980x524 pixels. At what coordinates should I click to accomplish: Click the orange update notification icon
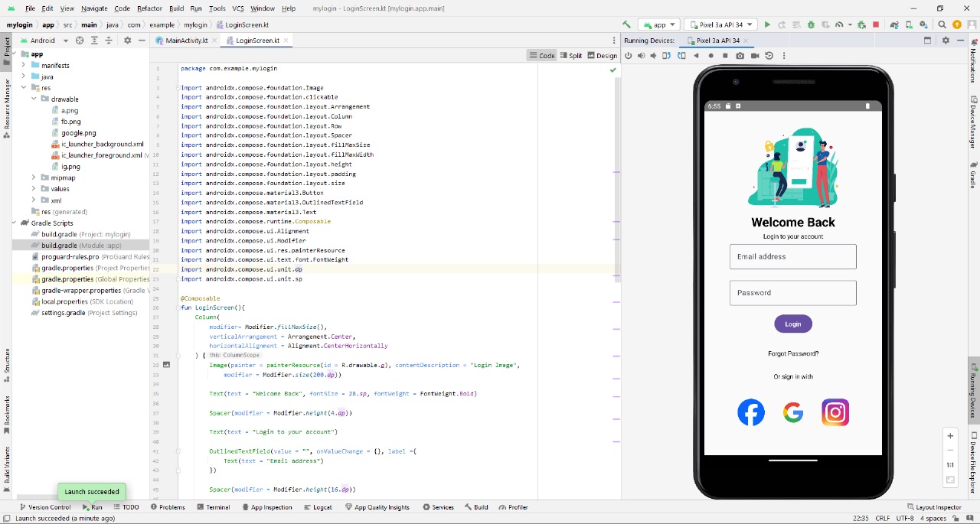point(957,24)
